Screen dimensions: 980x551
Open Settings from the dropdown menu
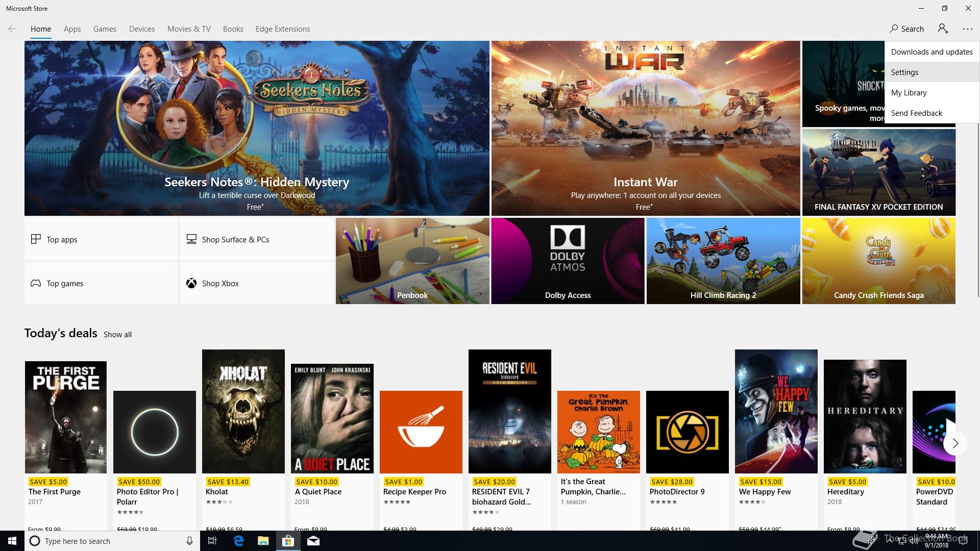pos(932,72)
